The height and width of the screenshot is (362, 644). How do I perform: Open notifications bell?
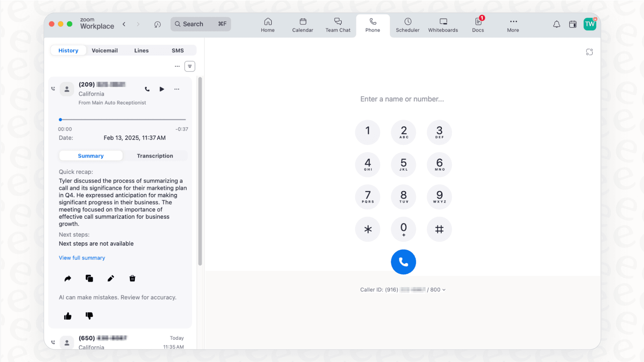coord(556,25)
